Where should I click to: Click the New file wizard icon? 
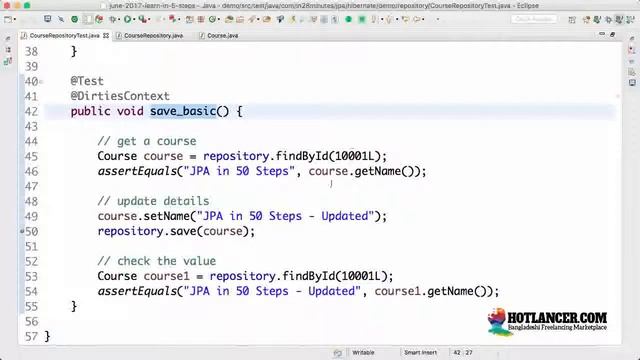[7, 19]
